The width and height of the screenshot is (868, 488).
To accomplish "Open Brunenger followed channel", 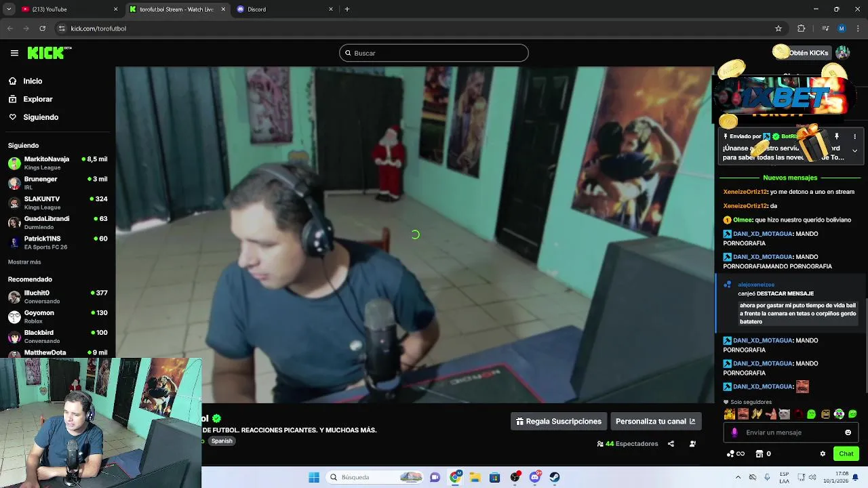I will 58,183.
